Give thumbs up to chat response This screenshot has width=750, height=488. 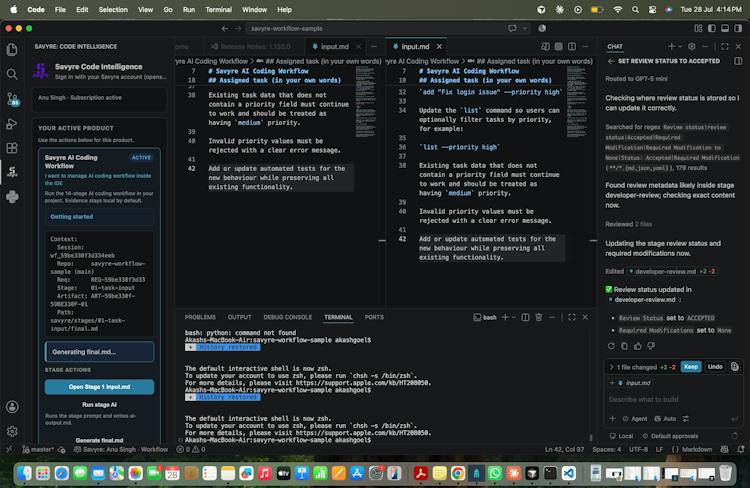point(638,346)
